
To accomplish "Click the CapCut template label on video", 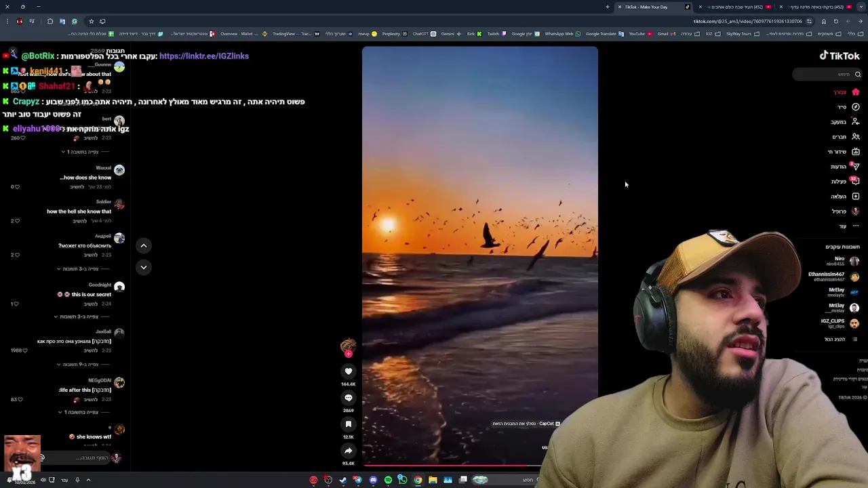I will click(526, 424).
